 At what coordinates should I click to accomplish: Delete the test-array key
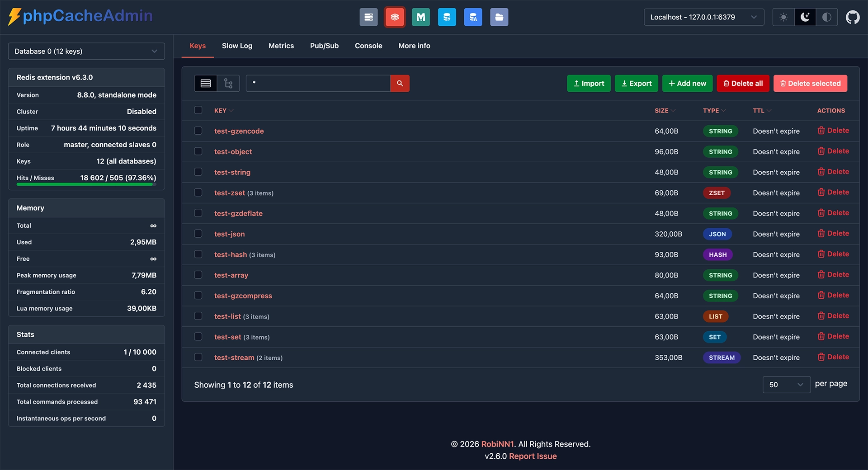833,275
